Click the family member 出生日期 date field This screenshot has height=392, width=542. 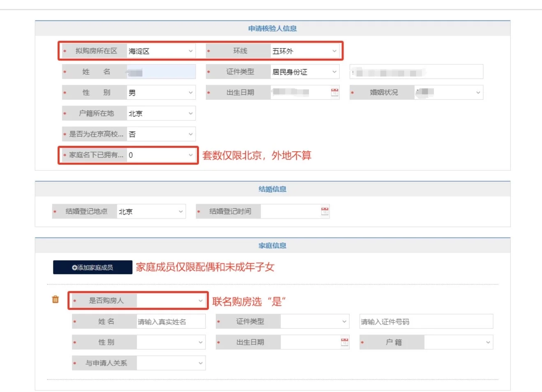click(315, 342)
